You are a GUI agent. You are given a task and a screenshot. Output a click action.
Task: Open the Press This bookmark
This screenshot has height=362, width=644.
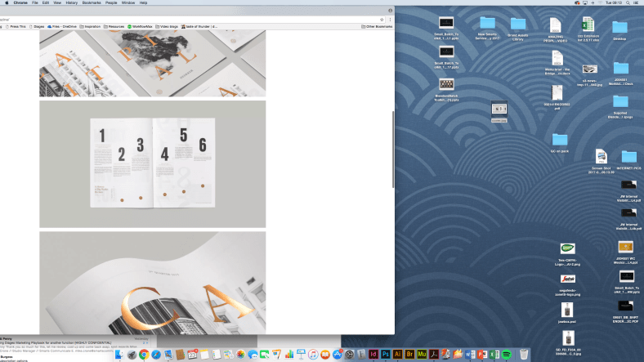pos(16,26)
